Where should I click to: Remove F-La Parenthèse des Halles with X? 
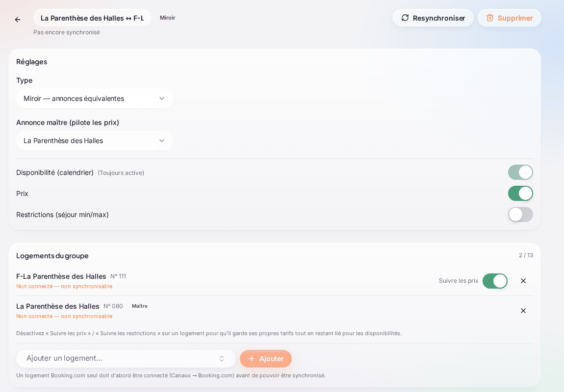pyautogui.click(x=523, y=281)
